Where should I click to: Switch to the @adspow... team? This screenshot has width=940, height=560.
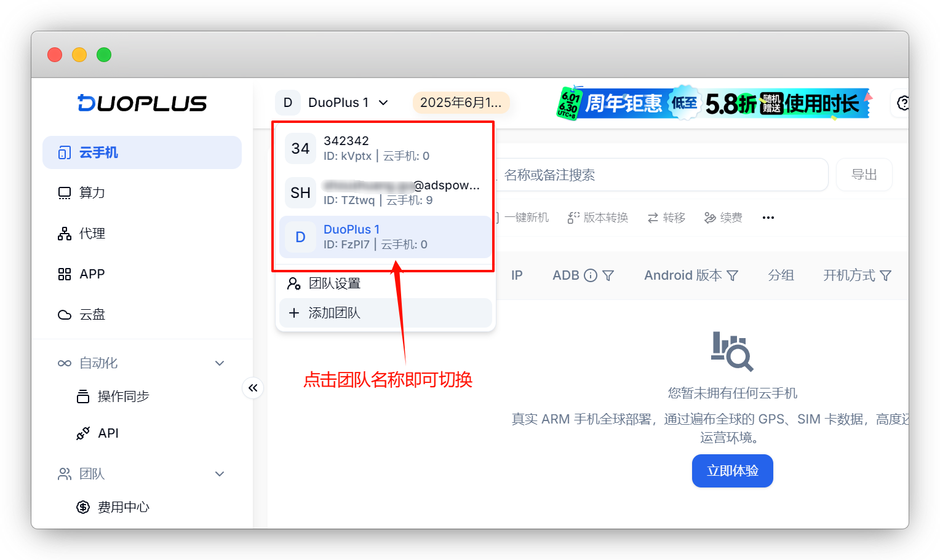(x=385, y=192)
